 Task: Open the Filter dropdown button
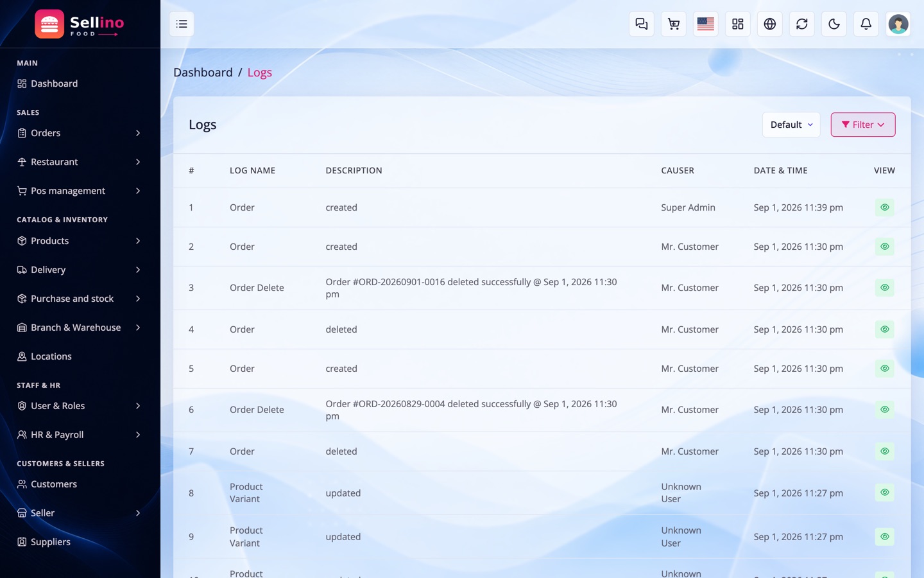(863, 125)
